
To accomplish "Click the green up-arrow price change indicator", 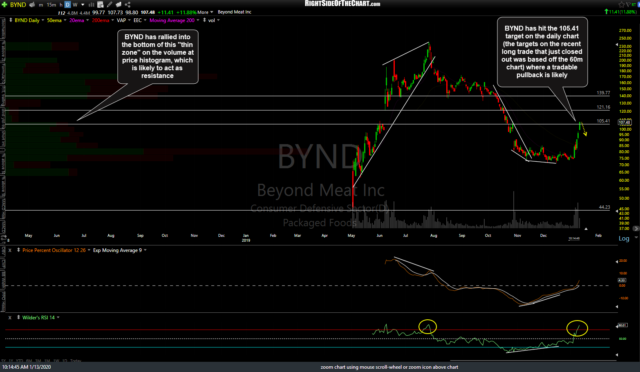I will tap(607, 12).
